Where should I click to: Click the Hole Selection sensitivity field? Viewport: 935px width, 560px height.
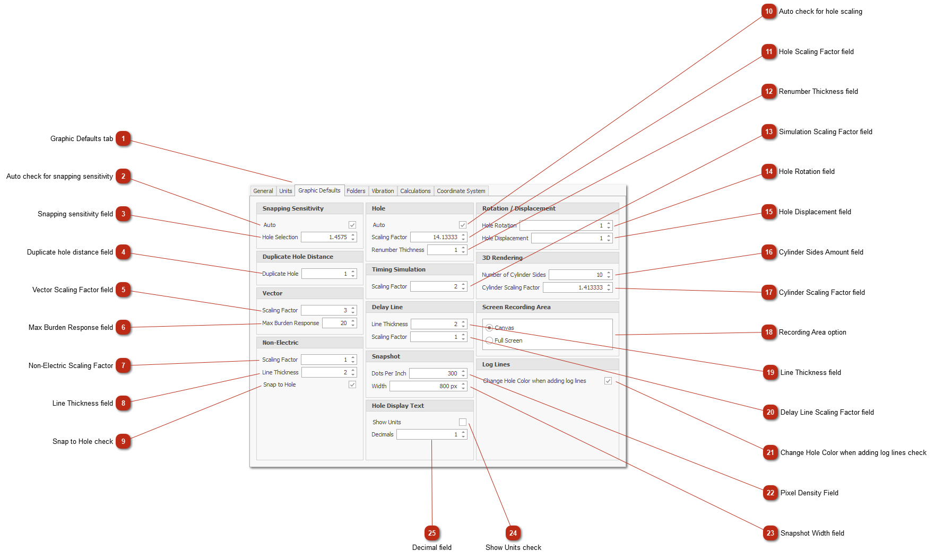pyautogui.click(x=325, y=237)
